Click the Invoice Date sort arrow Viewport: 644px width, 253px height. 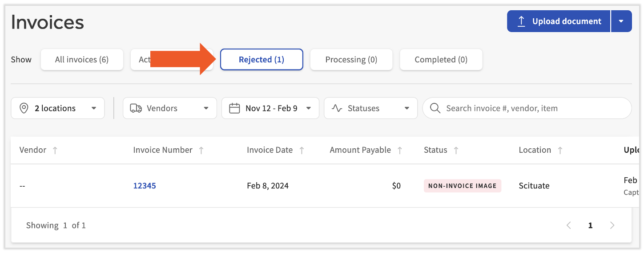point(302,151)
